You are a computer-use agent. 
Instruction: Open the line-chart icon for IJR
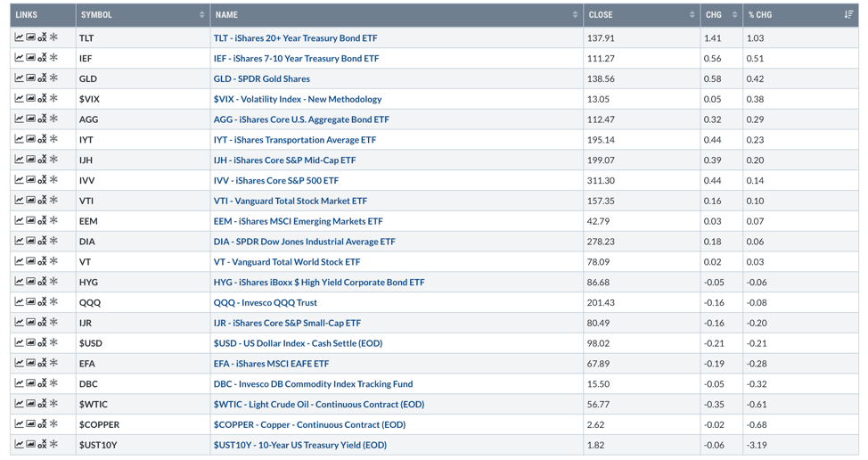pos(19,322)
